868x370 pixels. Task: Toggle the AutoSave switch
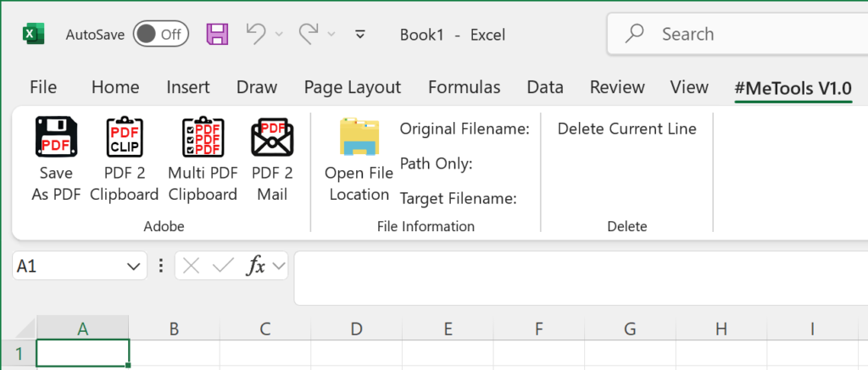160,35
